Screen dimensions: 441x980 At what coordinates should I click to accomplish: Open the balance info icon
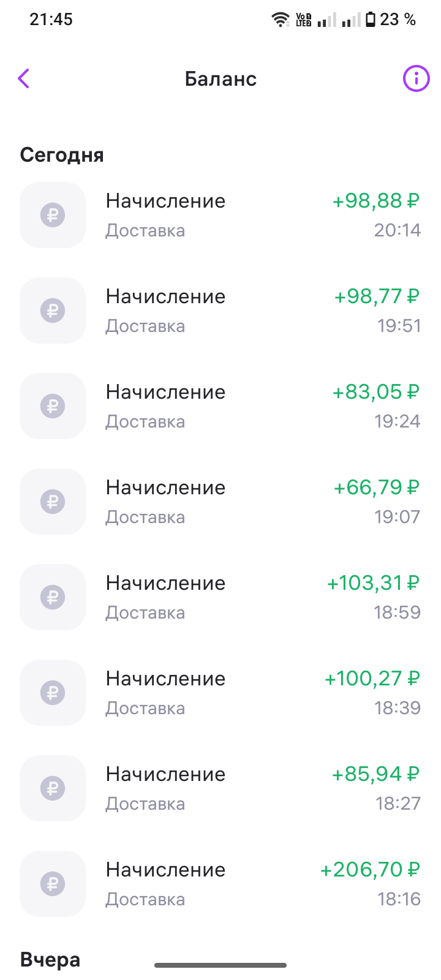pyautogui.click(x=416, y=78)
